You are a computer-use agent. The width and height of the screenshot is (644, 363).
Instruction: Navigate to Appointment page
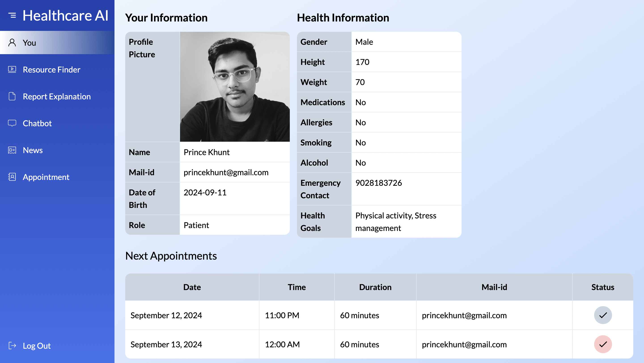click(57, 177)
